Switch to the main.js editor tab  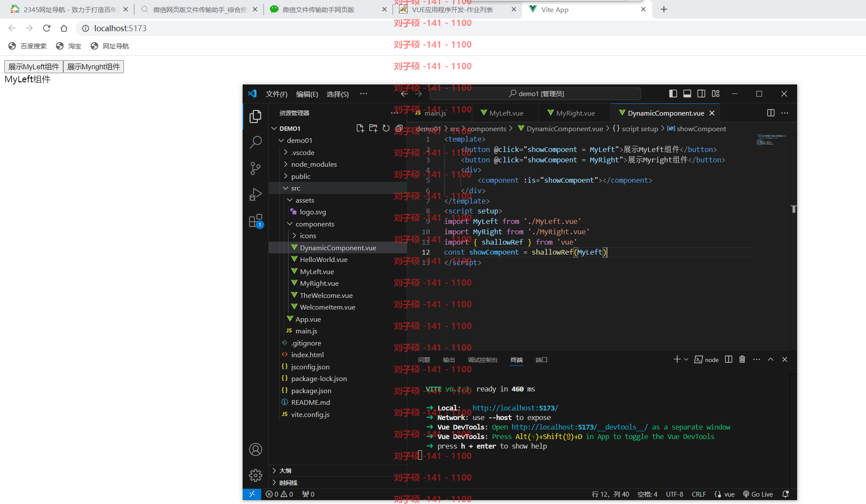coord(439,113)
